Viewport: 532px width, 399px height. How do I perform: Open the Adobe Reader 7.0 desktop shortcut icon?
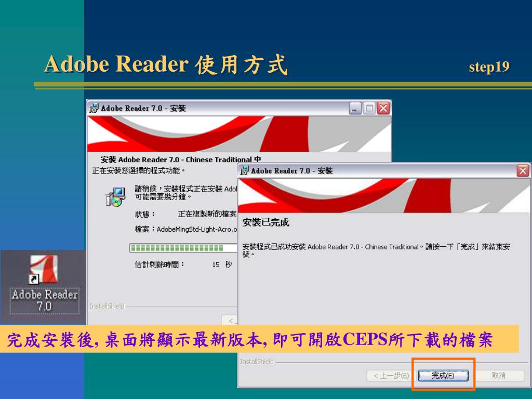coord(44,269)
